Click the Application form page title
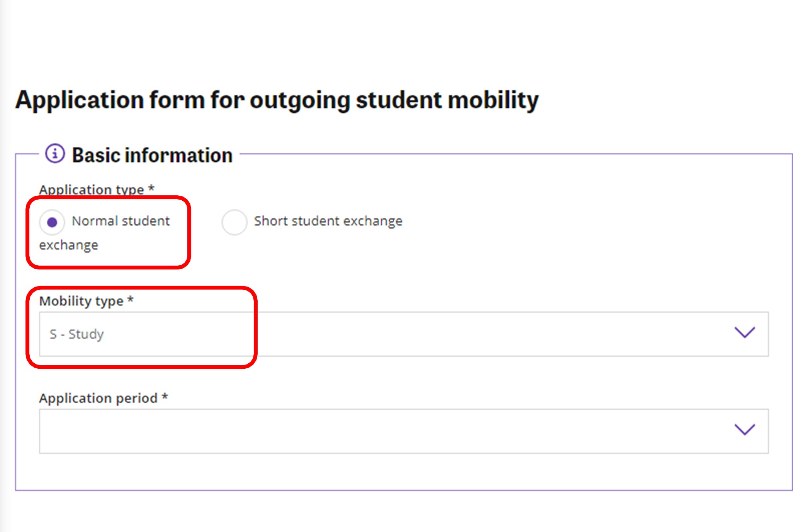Viewport: 793px width, 532px height. click(277, 100)
